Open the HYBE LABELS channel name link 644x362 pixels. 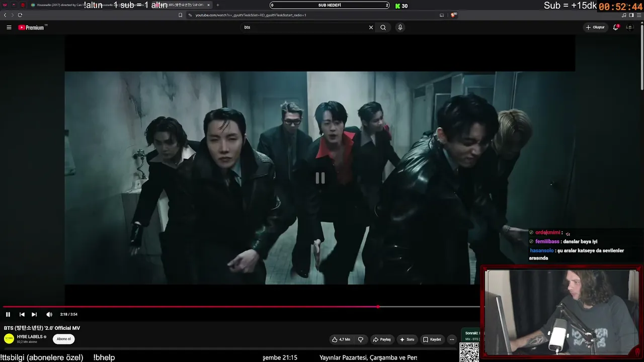coord(30,337)
